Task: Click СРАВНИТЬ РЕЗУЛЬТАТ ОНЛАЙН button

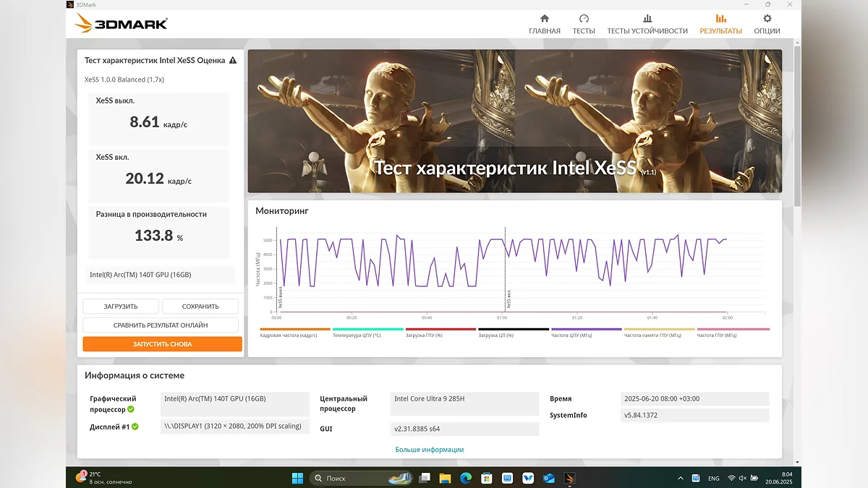Action: click(161, 325)
